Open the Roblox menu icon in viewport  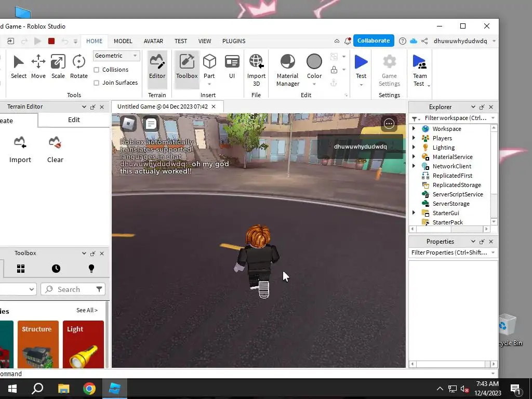tap(128, 124)
